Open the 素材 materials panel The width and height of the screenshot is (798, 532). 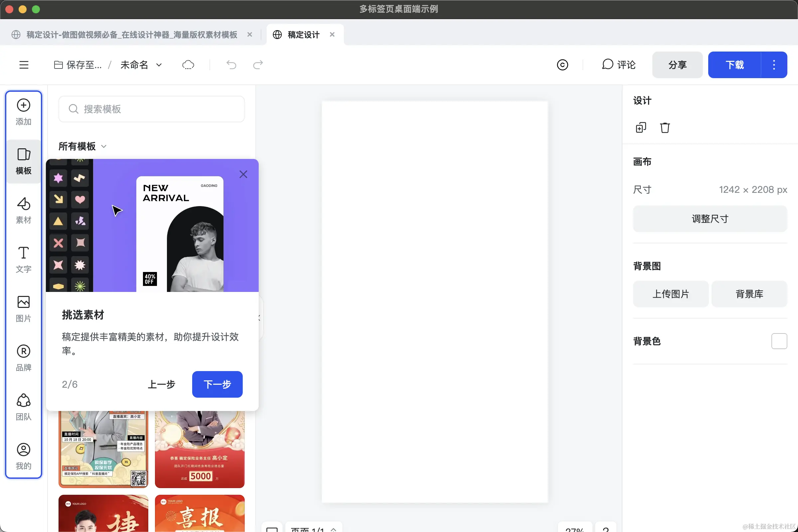coord(23,210)
